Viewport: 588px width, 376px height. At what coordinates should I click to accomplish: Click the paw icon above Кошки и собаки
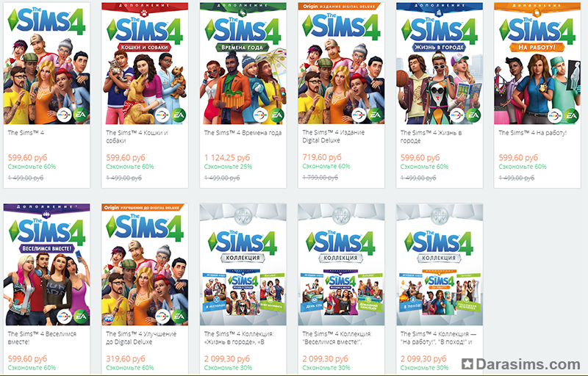click(145, 13)
